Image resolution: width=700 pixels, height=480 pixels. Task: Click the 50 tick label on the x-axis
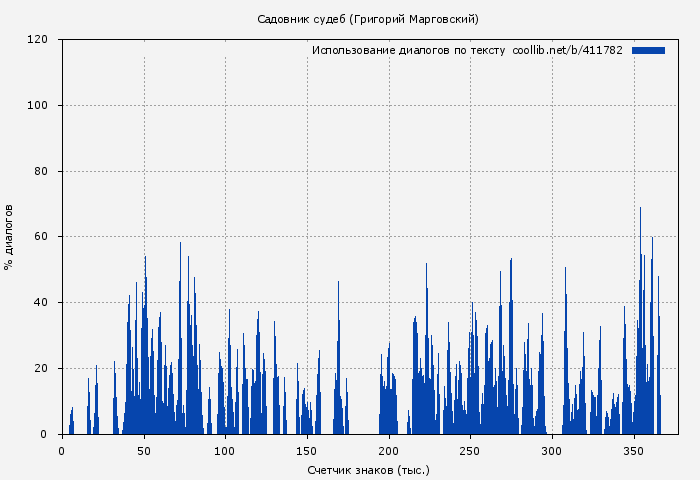(144, 451)
